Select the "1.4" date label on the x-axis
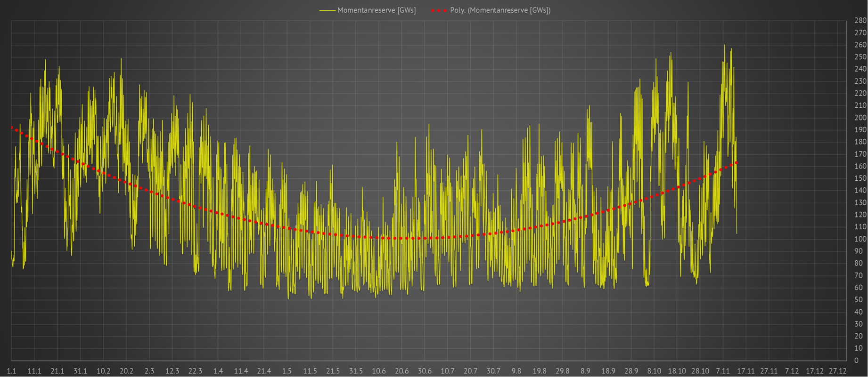 pos(218,371)
